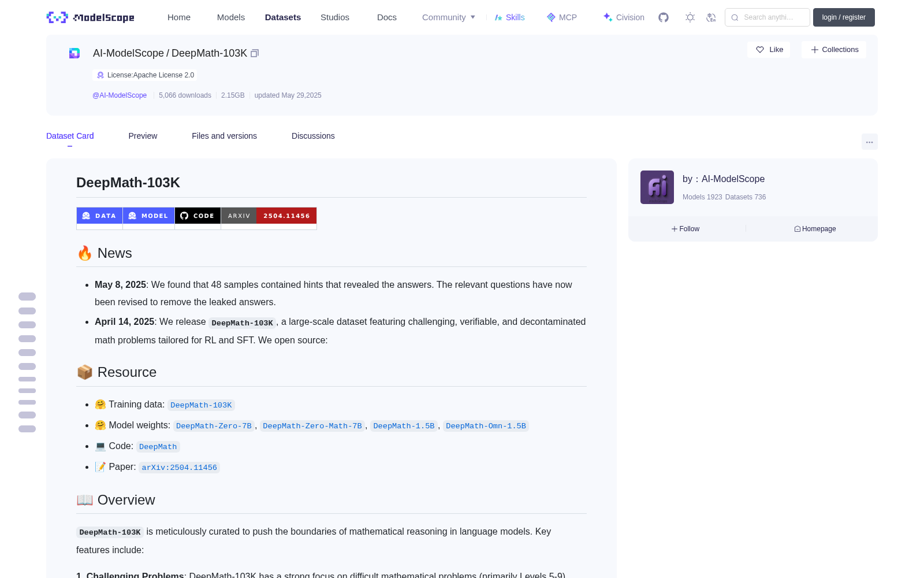This screenshot has width=924, height=578.
Task: Click the AI-ModelScope organization avatar
Action: point(657,187)
